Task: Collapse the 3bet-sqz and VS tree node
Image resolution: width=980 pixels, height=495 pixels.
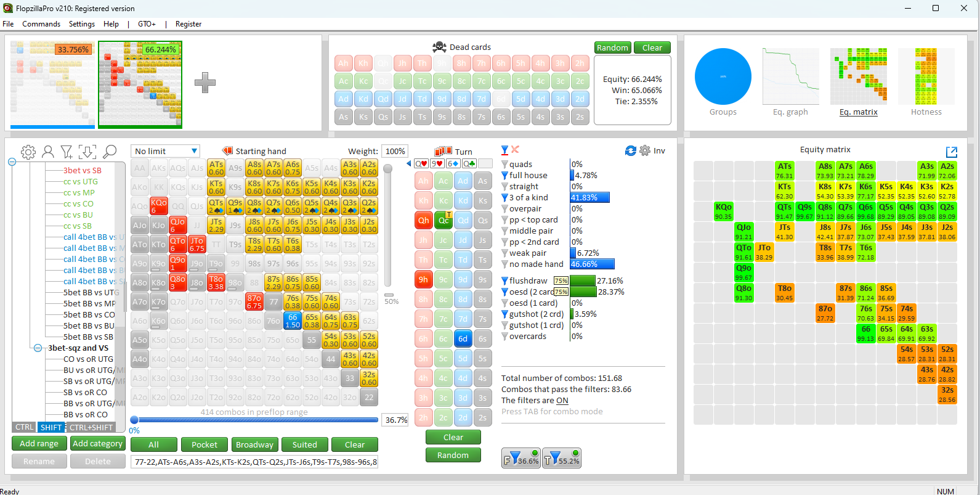Action: [38, 348]
